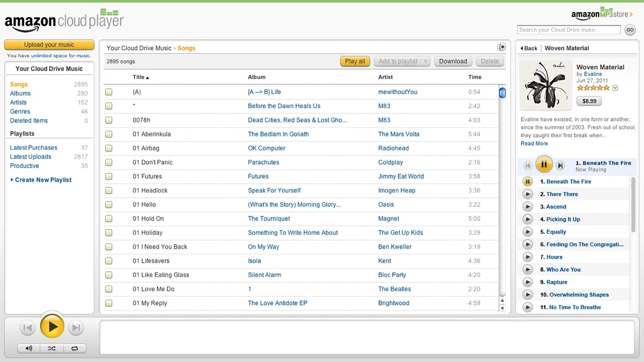Select checkbox for 01 Aberinkula

[x=109, y=134]
